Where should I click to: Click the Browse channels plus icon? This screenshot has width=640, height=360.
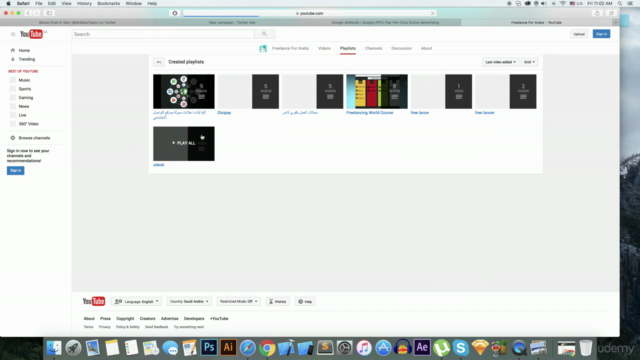[13, 138]
